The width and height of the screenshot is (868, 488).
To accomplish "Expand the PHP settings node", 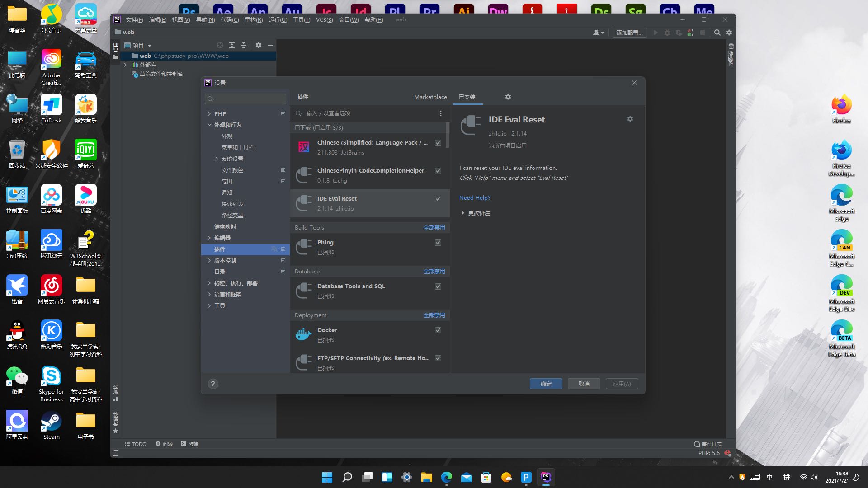I will coord(209,113).
